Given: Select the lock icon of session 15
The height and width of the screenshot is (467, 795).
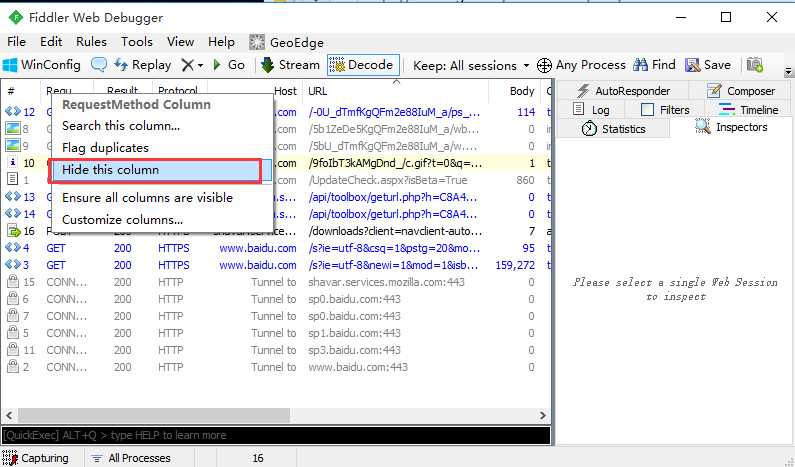Looking at the screenshot, I should 13,281.
